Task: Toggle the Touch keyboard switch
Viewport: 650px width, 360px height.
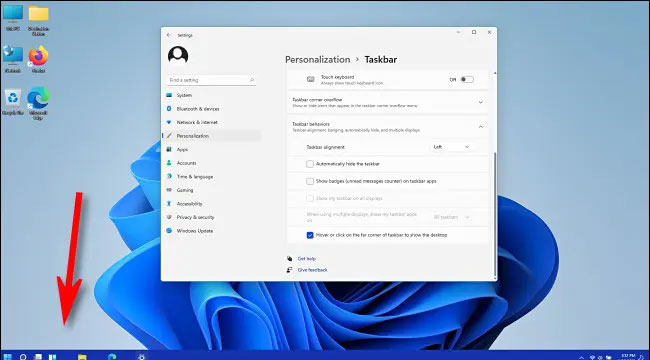Action: point(467,80)
